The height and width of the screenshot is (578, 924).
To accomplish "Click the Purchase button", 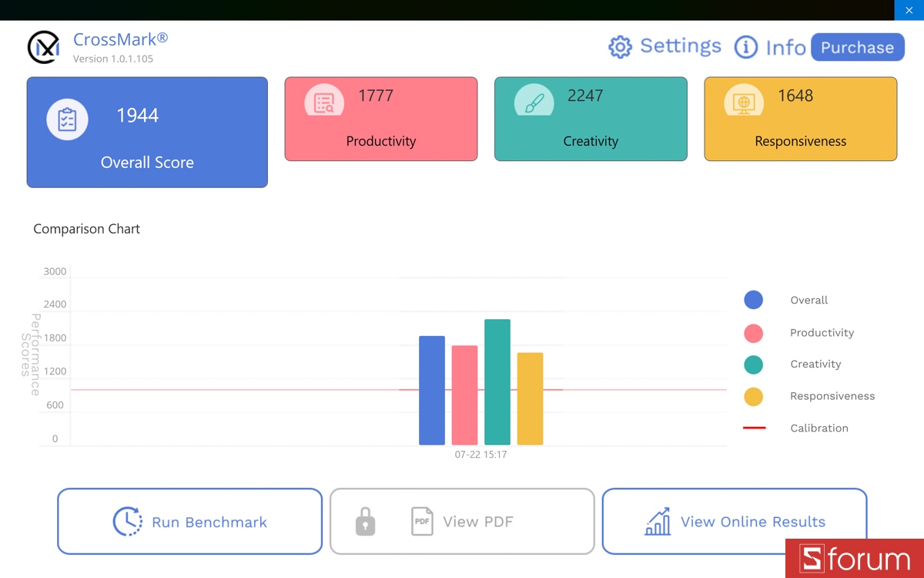I will [857, 47].
